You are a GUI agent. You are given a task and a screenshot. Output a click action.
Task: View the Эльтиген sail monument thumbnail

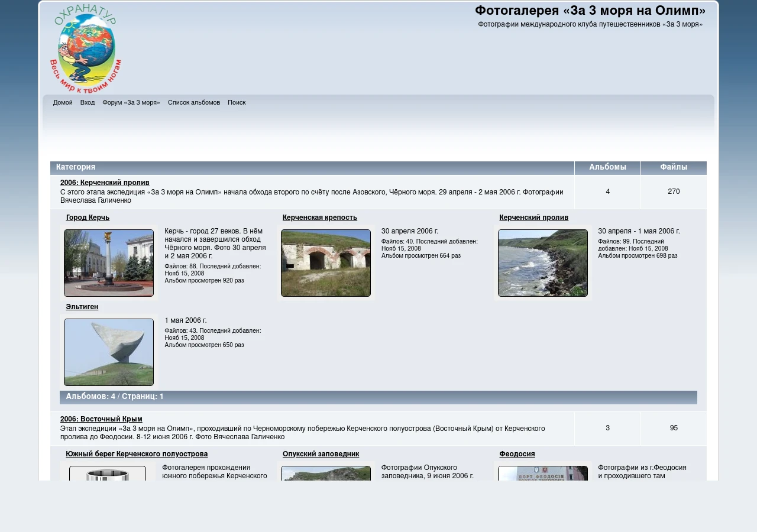pyautogui.click(x=109, y=352)
